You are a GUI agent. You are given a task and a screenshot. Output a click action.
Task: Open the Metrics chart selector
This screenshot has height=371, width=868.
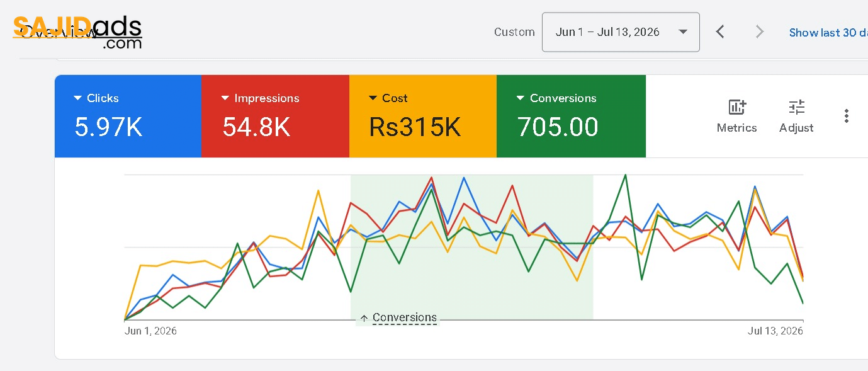[736, 116]
